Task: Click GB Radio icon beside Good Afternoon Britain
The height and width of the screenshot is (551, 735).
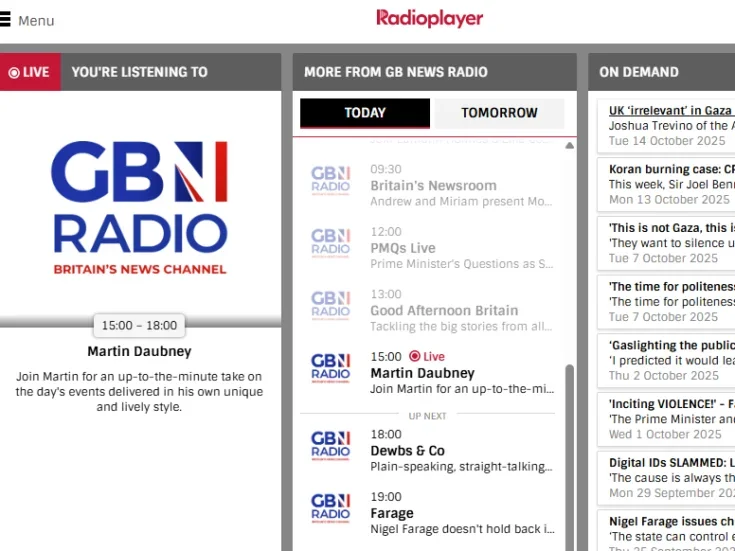Action: click(x=330, y=305)
